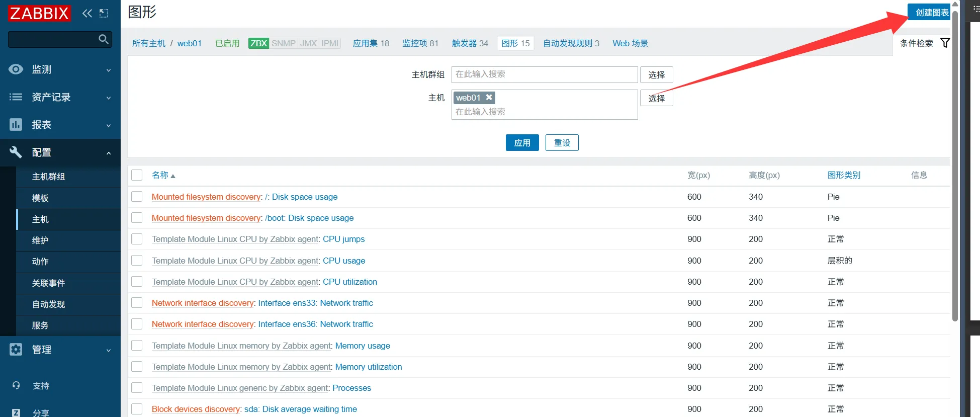Image resolution: width=980 pixels, height=417 pixels.
Task: Select checkbox for Memory usage graph
Action: 137,346
